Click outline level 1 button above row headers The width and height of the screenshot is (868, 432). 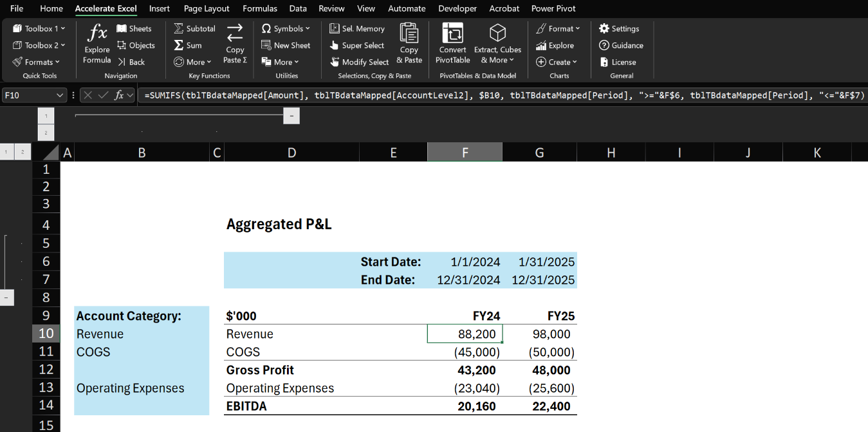6,151
